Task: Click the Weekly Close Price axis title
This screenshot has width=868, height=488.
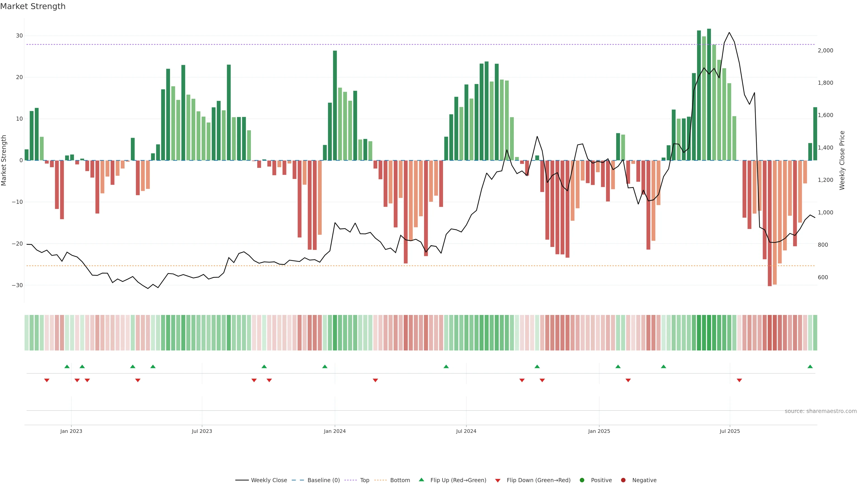Action: click(842, 160)
